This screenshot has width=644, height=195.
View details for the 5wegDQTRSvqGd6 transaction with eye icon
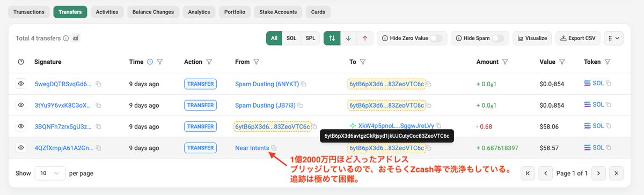[21, 84]
